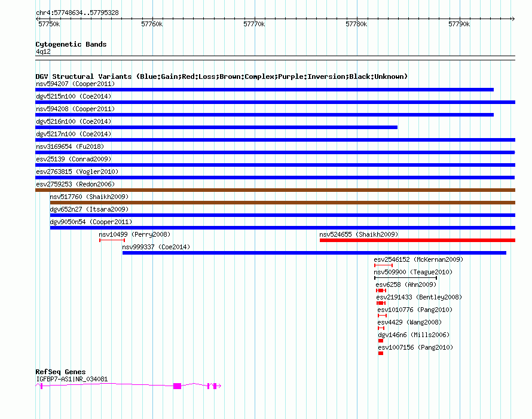Click the nsv999337 (Coe2014) blue bar
Viewport: 532px width, 419px height.
click(314, 253)
